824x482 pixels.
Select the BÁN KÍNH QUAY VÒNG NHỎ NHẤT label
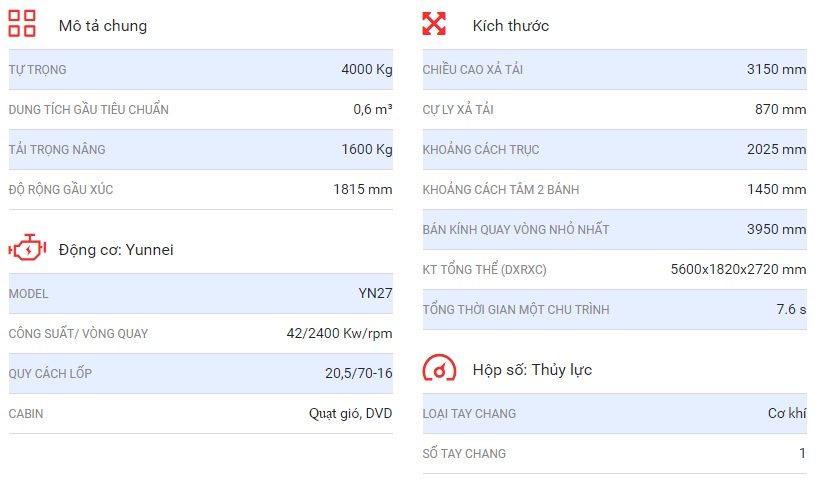(516, 230)
